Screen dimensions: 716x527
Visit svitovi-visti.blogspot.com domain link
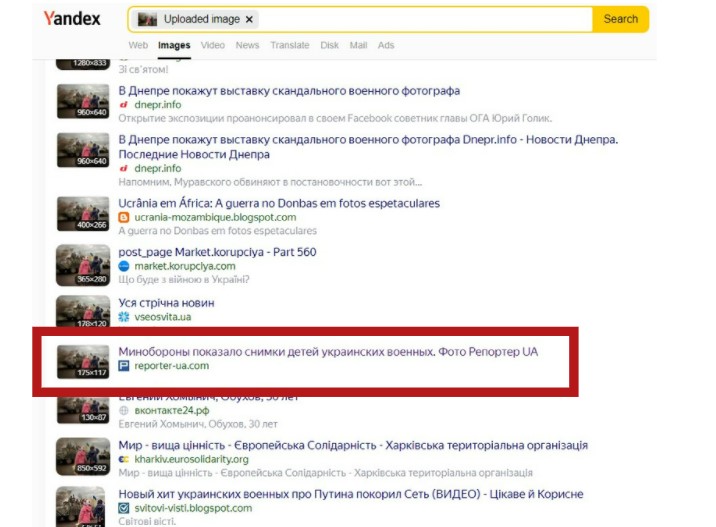(x=193, y=508)
